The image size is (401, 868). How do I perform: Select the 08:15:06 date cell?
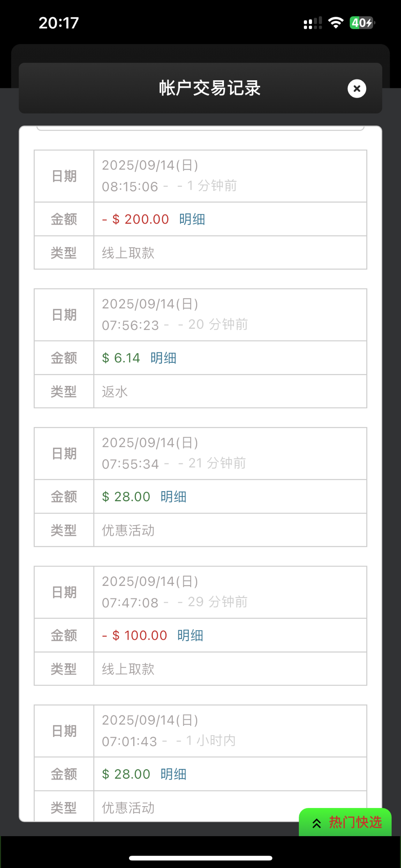click(x=230, y=176)
